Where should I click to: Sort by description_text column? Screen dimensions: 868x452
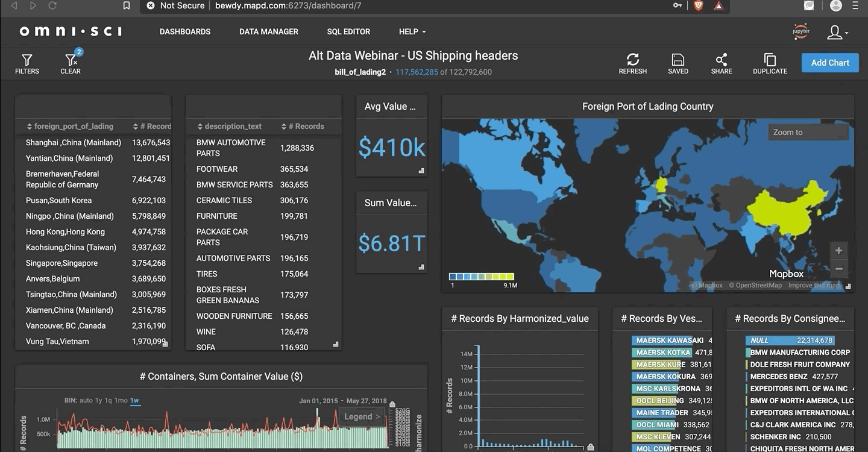(x=229, y=127)
